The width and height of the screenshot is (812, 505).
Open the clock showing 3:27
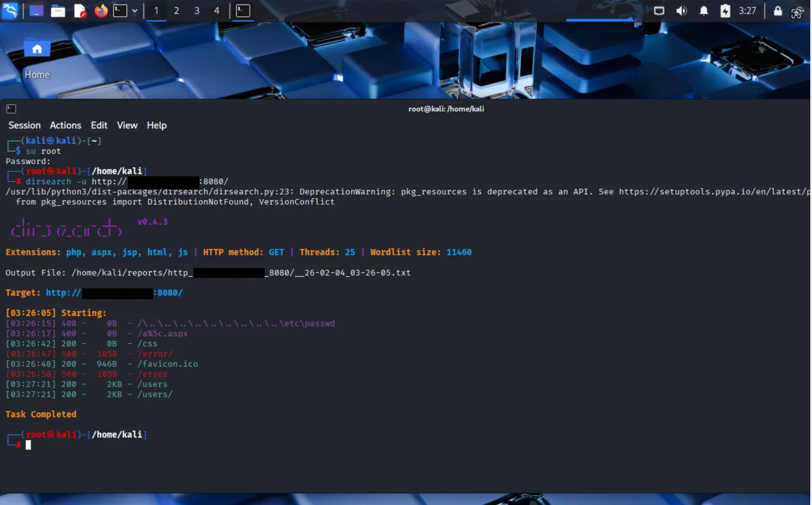pos(747,11)
